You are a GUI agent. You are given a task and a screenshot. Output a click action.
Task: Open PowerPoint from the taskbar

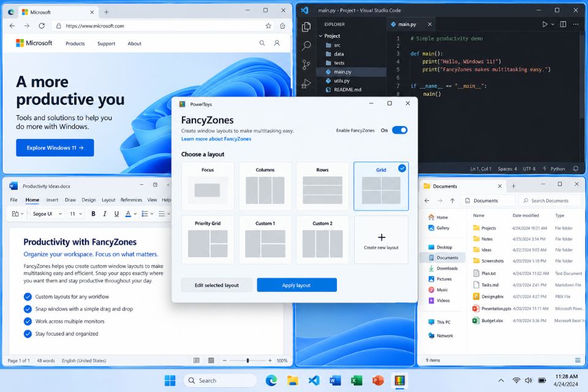coord(378,380)
